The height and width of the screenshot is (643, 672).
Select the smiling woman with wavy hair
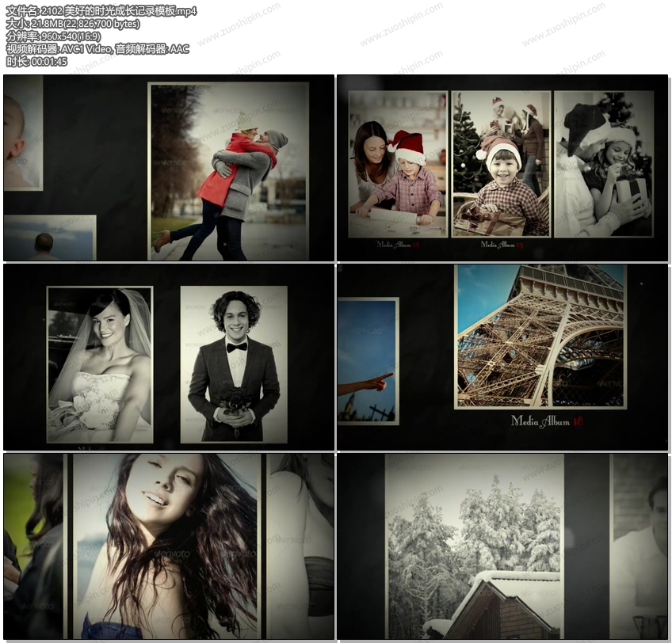click(x=166, y=546)
